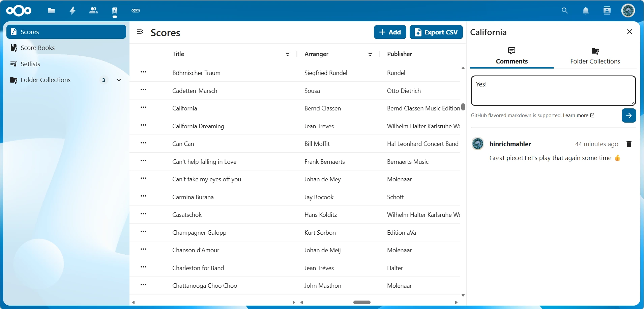Click the Add button
The height and width of the screenshot is (309, 644).
390,32
